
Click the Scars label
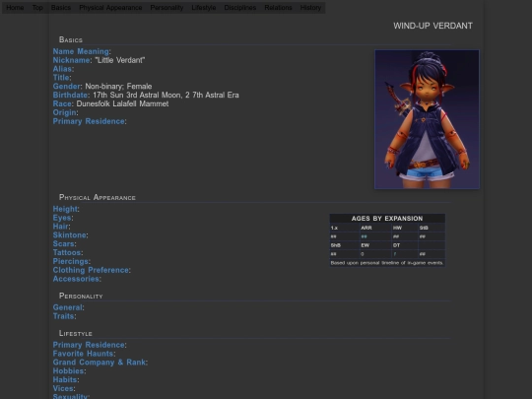coord(63,244)
